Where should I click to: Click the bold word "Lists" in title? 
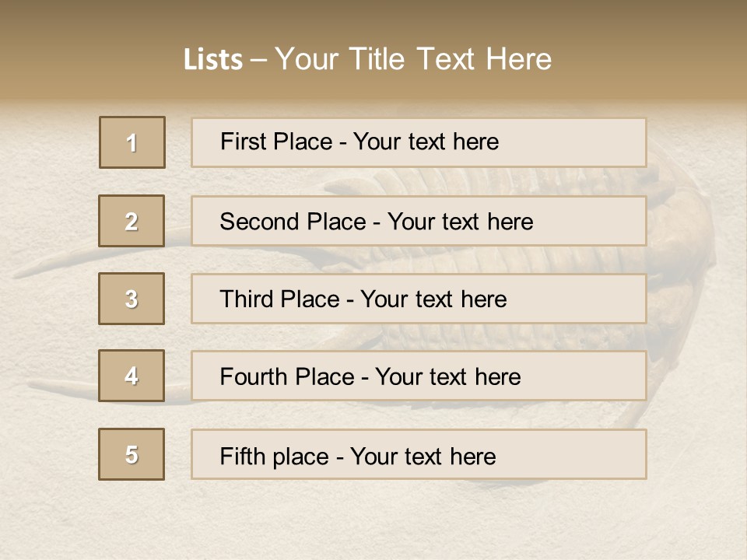pos(213,60)
